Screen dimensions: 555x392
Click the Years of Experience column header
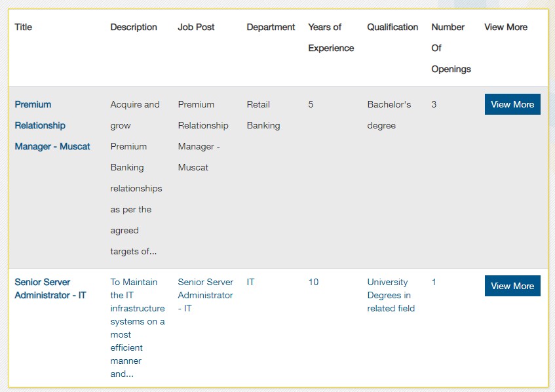tap(331, 37)
